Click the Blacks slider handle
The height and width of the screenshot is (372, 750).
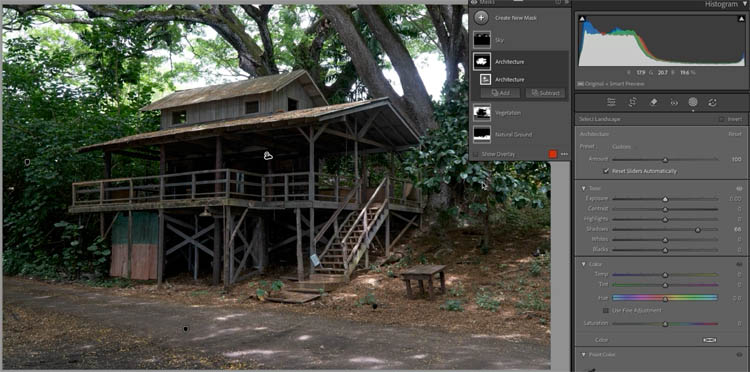(665, 250)
